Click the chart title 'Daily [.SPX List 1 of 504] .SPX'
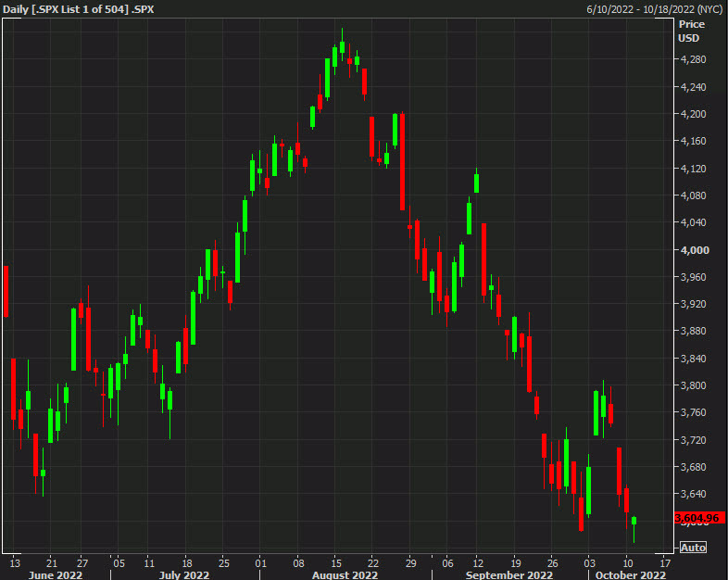 (79, 9)
